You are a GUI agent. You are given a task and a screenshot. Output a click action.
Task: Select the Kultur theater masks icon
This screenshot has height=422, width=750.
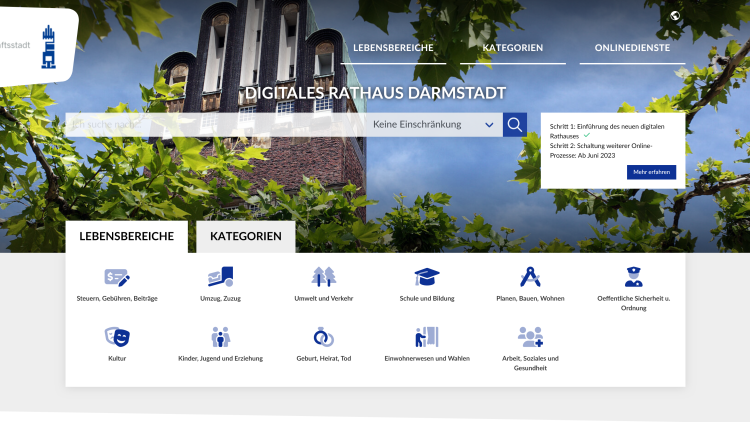(117, 337)
